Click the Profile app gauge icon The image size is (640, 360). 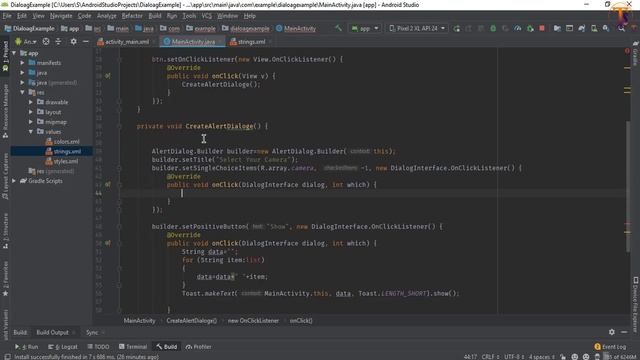518,28
